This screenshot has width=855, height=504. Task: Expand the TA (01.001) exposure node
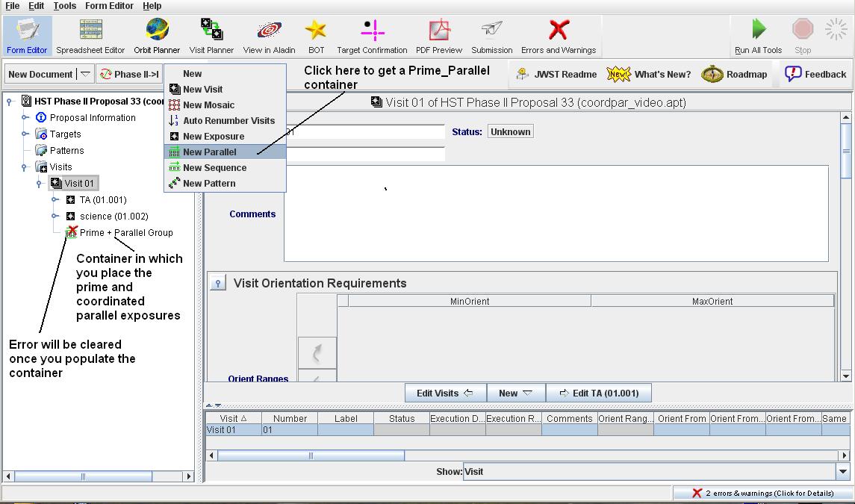[55, 199]
